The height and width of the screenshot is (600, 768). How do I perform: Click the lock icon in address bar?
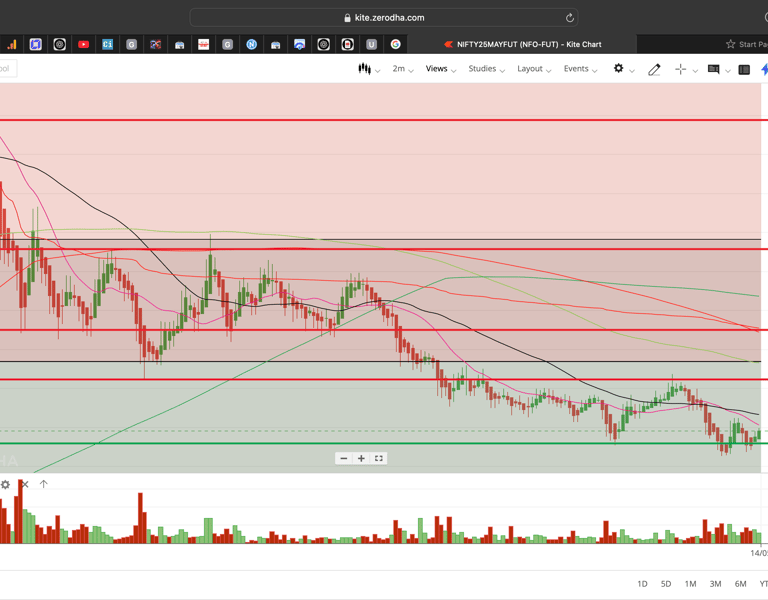click(x=347, y=18)
